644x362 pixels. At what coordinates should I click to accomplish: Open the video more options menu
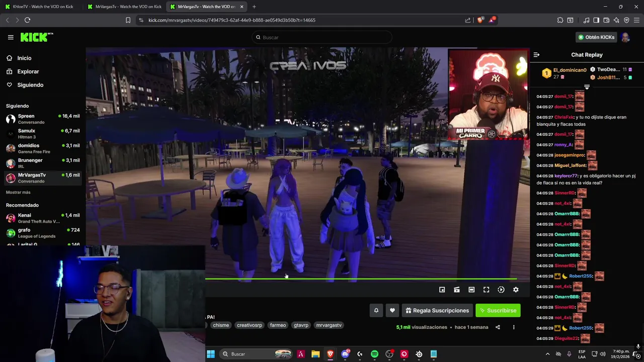514,327
